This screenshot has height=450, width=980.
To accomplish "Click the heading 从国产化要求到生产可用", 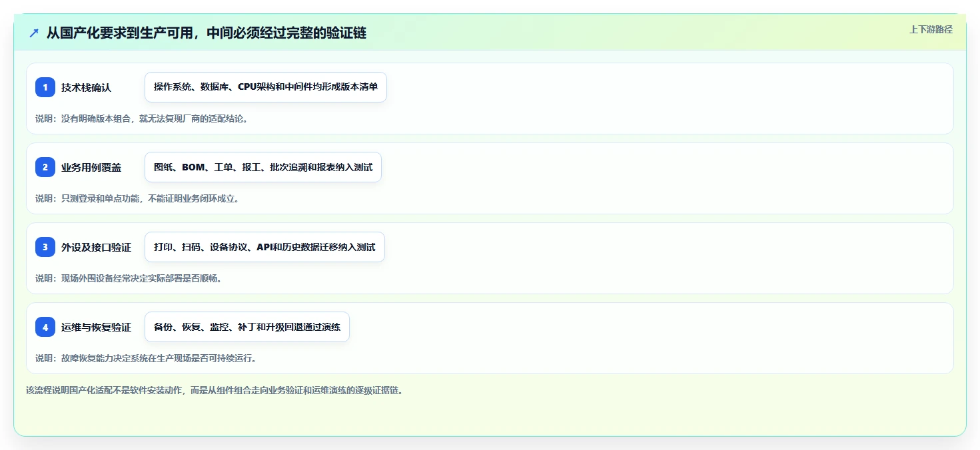I will (207, 33).
